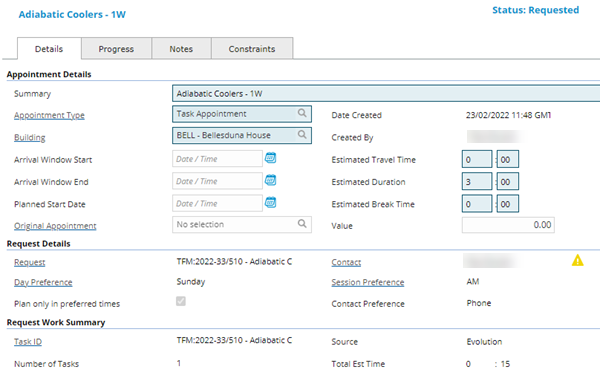Screen dimensions: 600x378
Task: Switch to the Progress tab
Action: (x=116, y=49)
